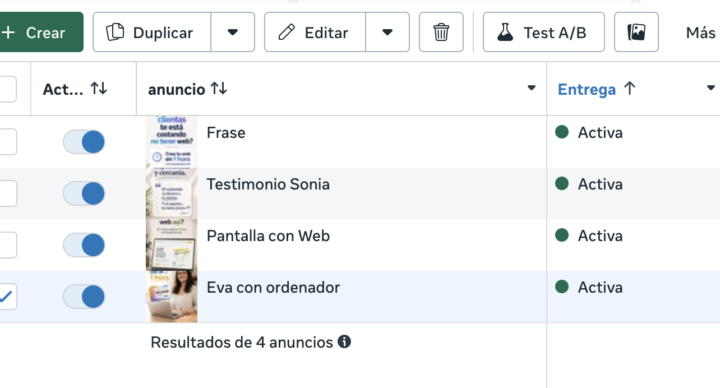Image resolution: width=720 pixels, height=388 pixels.
Task: Open the Pantalla con Web thumbnail
Action: point(172,245)
